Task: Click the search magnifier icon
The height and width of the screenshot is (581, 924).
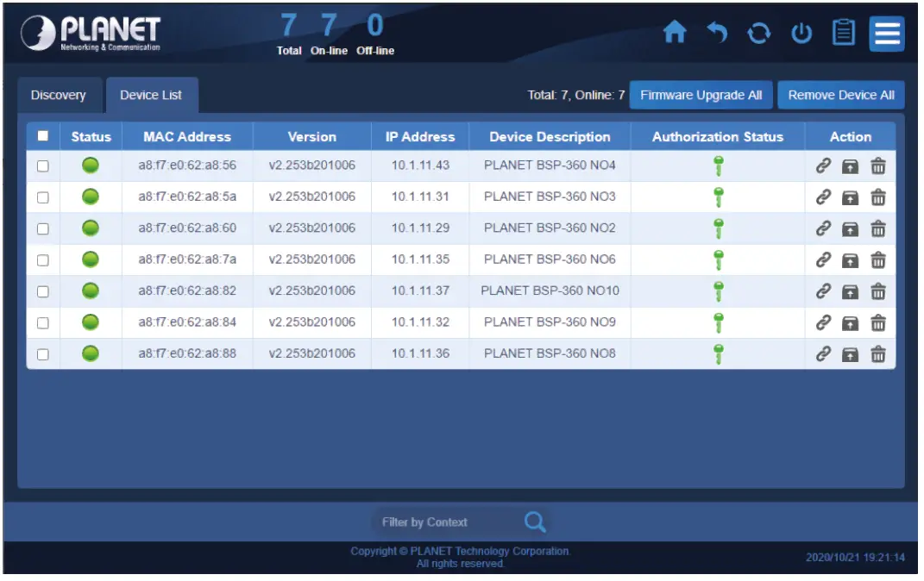Action: (x=534, y=522)
